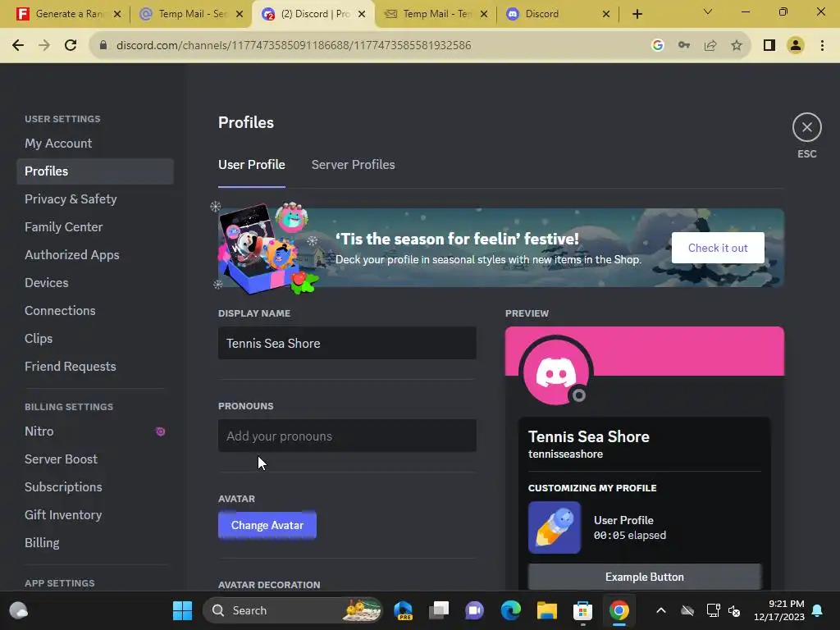840x630 pixels.
Task: Go back with the browser back arrow
Action: click(x=18, y=45)
